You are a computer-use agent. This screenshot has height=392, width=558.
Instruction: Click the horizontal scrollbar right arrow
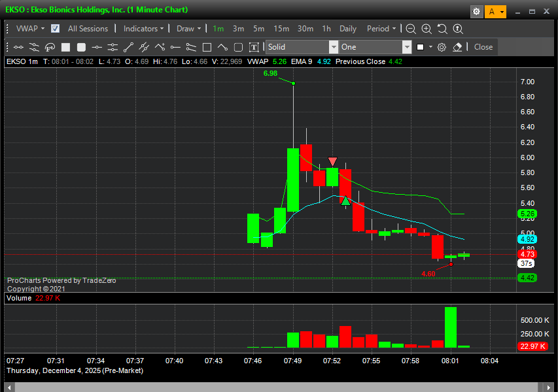pyautogui.click(x=549, y=387)
